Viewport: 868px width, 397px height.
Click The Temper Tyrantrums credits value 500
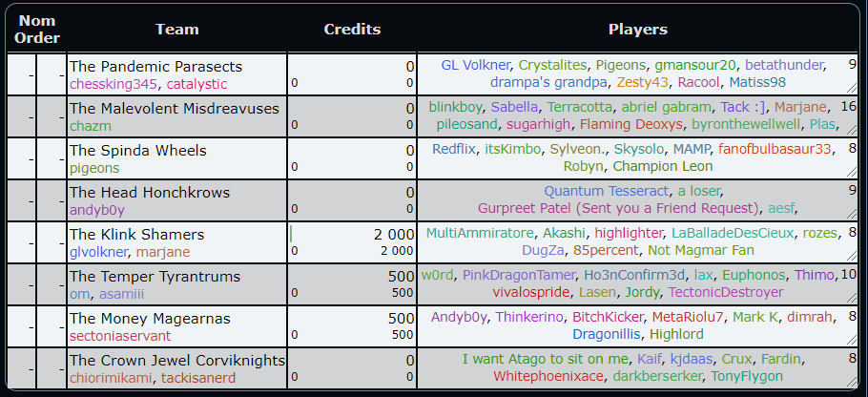[400, 276]
